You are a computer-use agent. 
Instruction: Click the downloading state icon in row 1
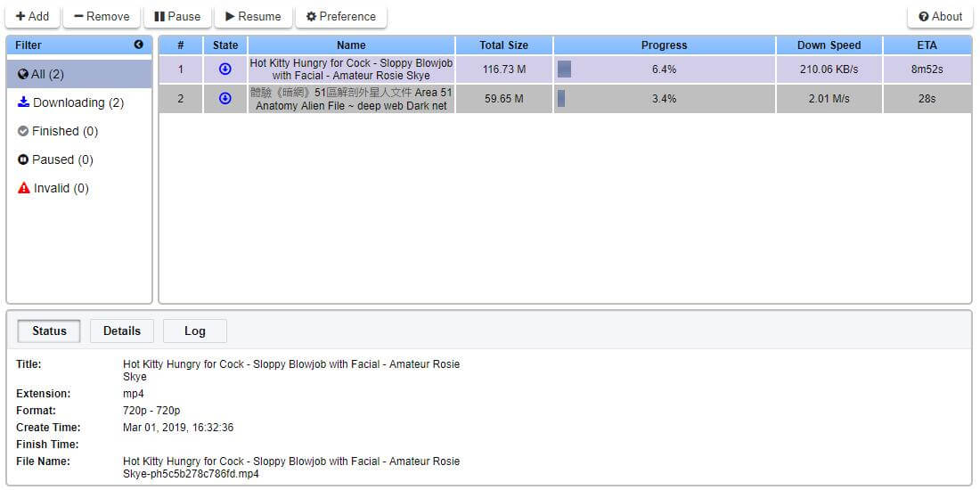point(225,69)
